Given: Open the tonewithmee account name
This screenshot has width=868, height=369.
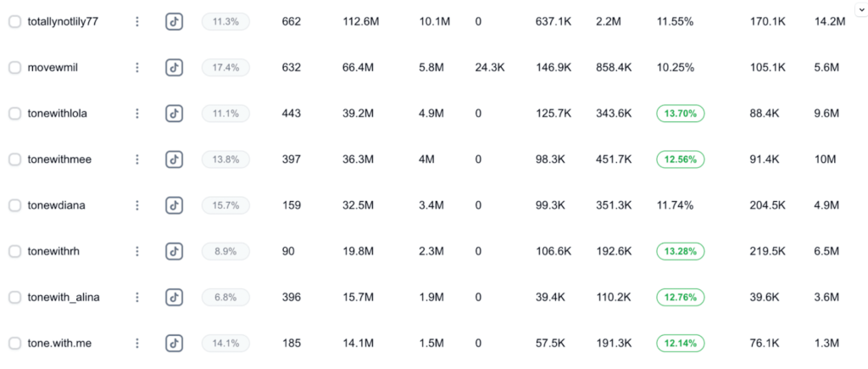Looking at the screenshot, I should (59, 159).
